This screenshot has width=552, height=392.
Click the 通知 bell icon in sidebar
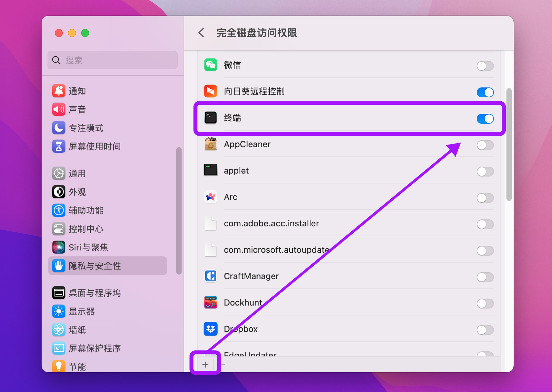click(59, 91)
